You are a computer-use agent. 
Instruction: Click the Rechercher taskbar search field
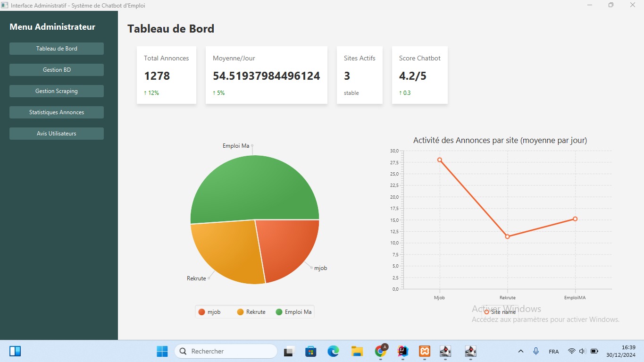point(226,351)
